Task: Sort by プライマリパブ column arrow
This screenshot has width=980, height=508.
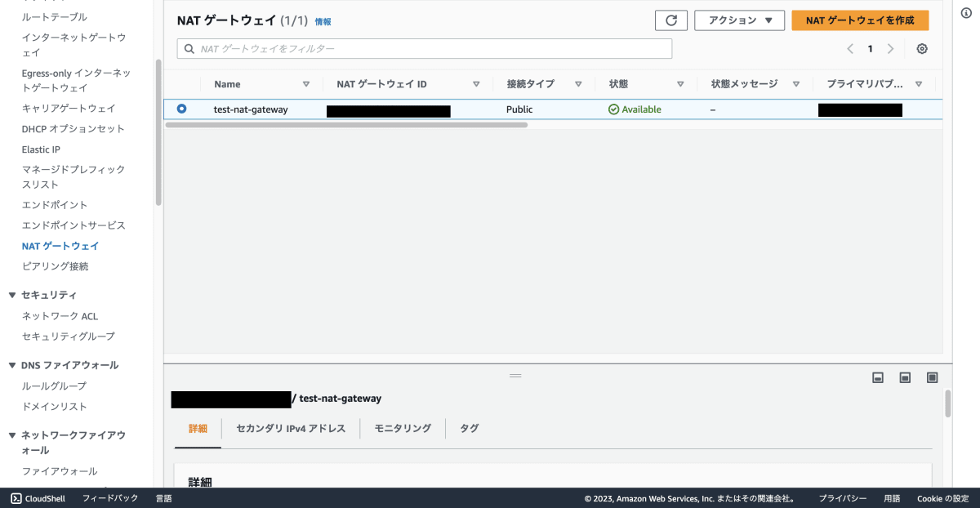Action: (919, 84)
